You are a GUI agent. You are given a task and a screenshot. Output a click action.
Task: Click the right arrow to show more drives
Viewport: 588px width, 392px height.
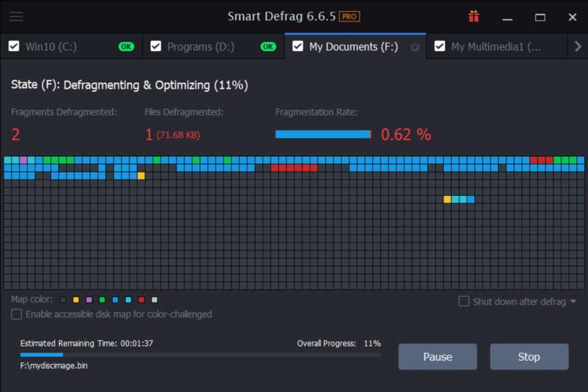click(x=578, y=46)
